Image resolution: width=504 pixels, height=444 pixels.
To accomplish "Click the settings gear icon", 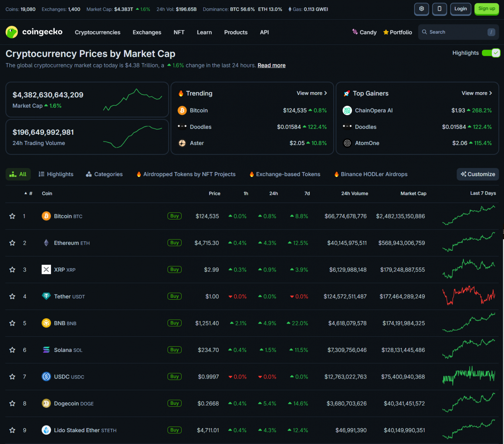I will pos(421,9).
